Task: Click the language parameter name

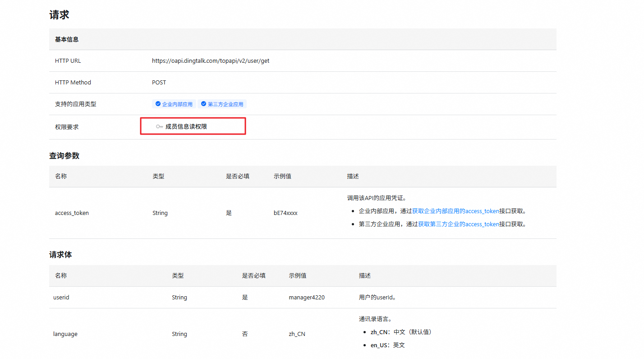Action: click(x=65, y=334)
